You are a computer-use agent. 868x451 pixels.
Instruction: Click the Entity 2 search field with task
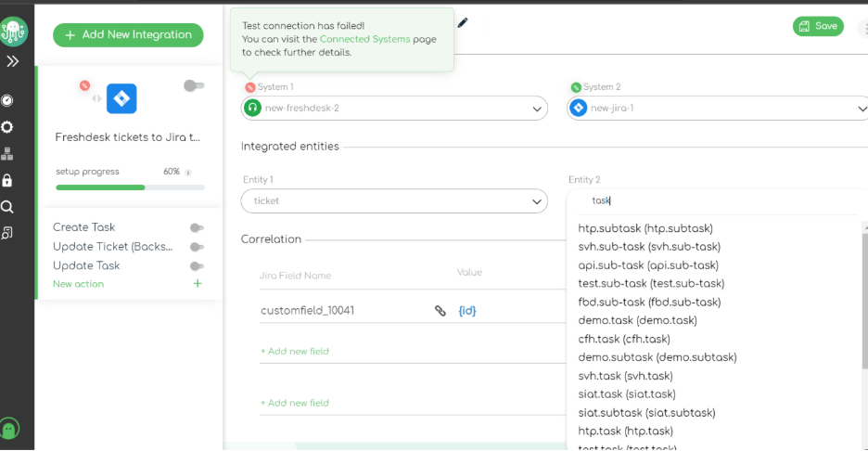click(x=718, y=201)
